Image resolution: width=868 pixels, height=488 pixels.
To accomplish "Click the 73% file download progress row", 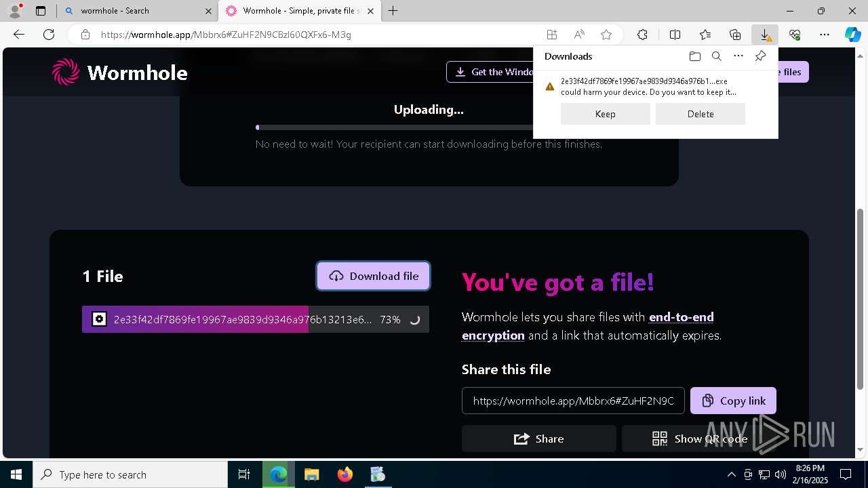I will click(x=256, y=319).
